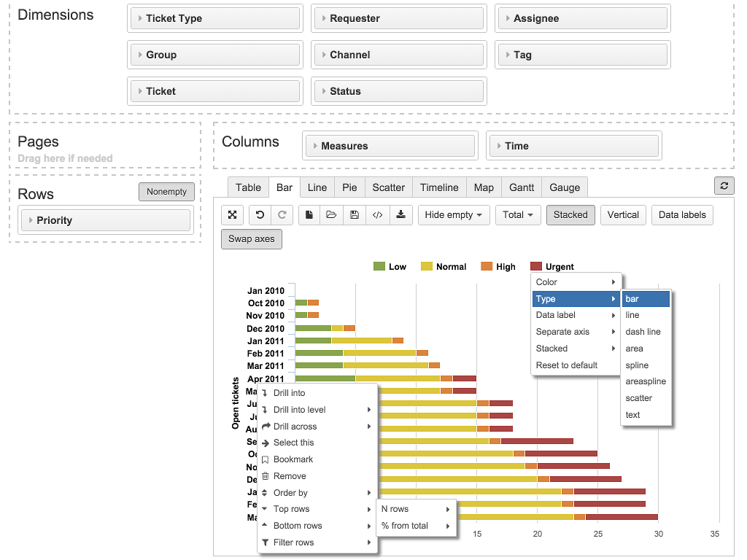Click the fullscreen expand icon

click(232, 215)
